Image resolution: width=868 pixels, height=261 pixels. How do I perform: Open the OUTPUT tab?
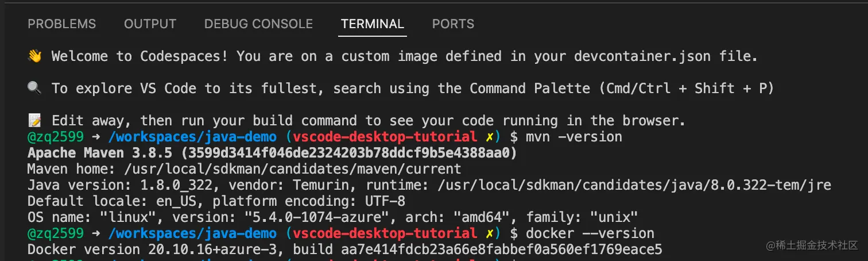150,24
